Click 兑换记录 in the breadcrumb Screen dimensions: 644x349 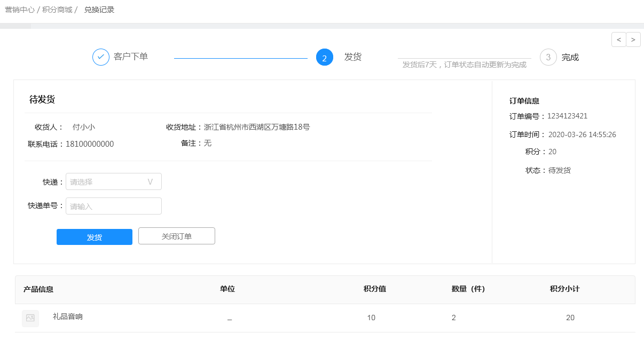click(x=99, y=10)
